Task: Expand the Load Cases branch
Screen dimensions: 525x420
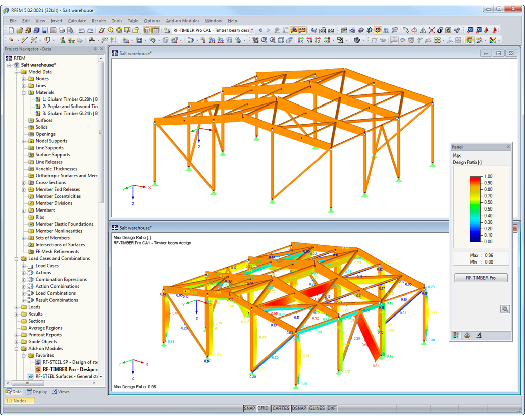Action: (x=23, y=265)
